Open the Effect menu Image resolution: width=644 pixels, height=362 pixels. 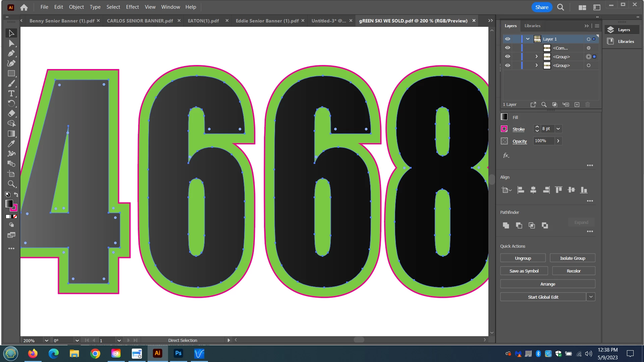pos(132,7)
